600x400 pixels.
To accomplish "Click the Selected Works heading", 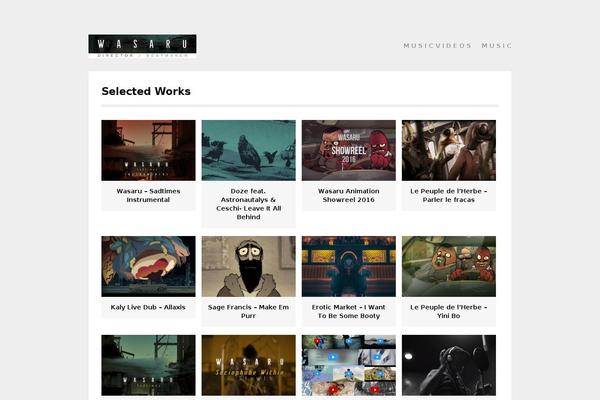I will point(146,91).
